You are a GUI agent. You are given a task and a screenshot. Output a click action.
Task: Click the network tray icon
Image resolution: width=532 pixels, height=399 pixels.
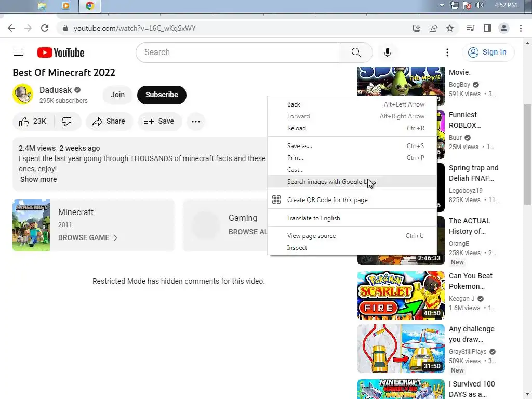(x=454, y=5)
